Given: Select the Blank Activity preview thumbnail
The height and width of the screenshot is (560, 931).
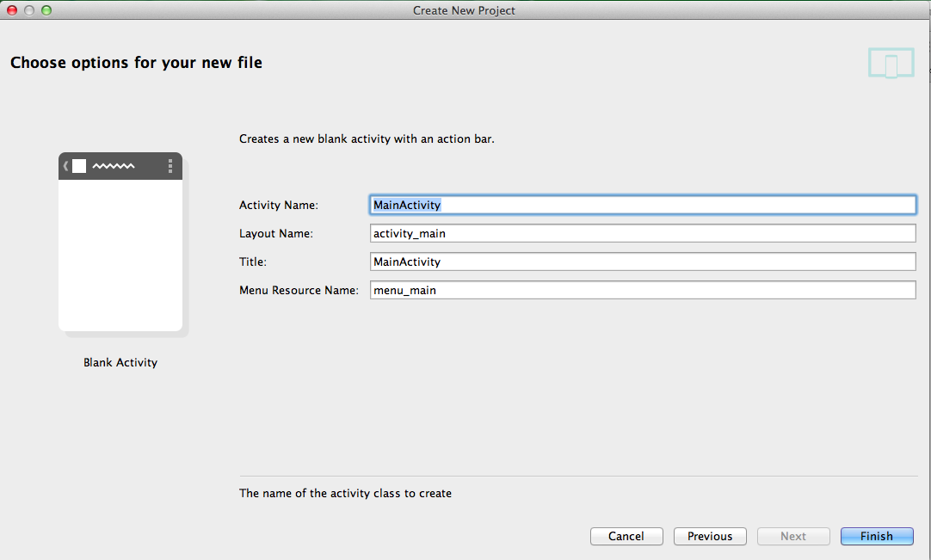Looking at the screenshot, I should coord(120,242).
